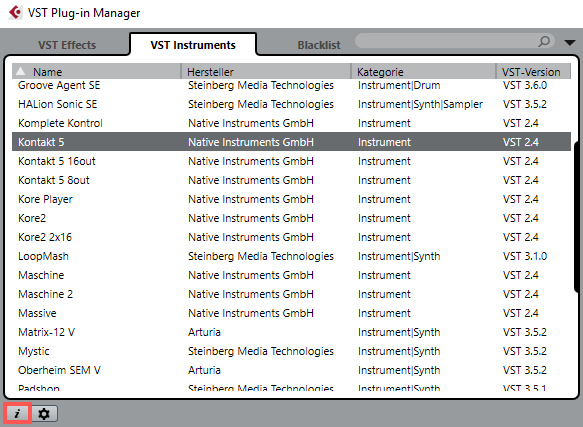
Task: Click the vertical scrollbar of the list
Action: tap(576, 217)
